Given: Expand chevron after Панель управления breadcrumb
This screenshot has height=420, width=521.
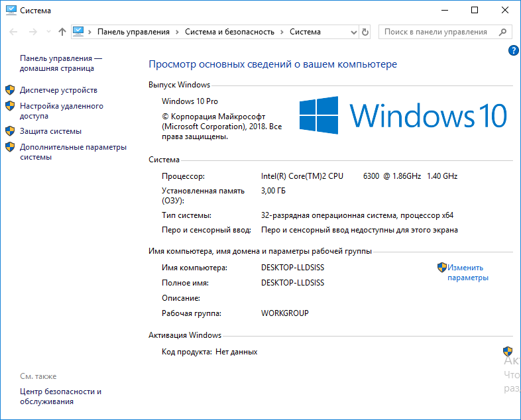Looking at the screenshot, I should coord(177,32).
